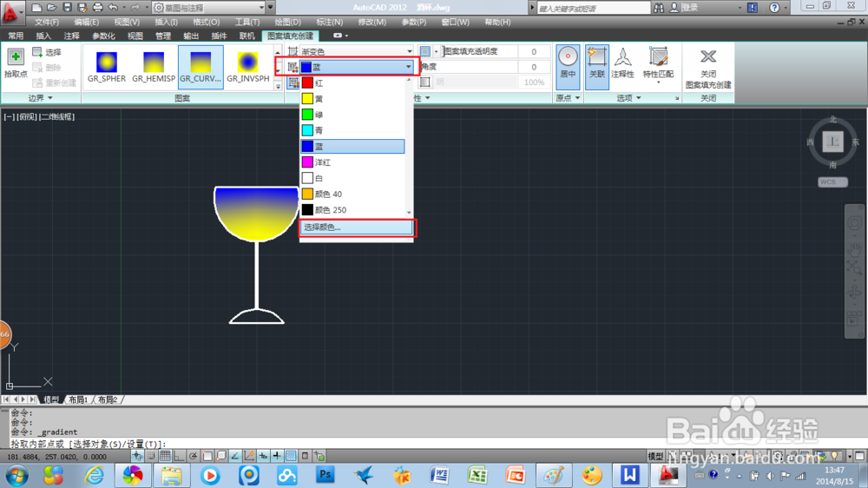Toggle Associative (关联) hatch option

click(x=597, y=67)
